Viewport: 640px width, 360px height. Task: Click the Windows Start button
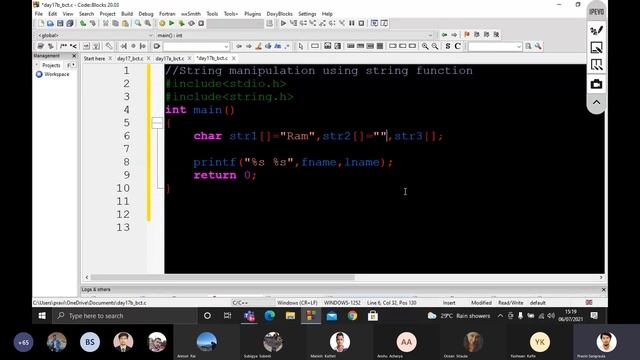42,316
